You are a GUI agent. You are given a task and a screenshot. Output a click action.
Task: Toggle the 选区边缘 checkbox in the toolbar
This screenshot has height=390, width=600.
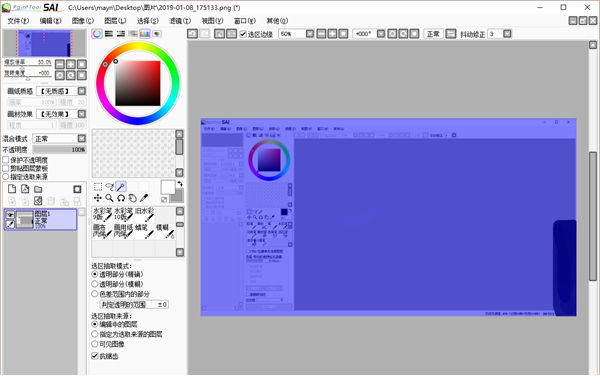click(x=243, y=34)
